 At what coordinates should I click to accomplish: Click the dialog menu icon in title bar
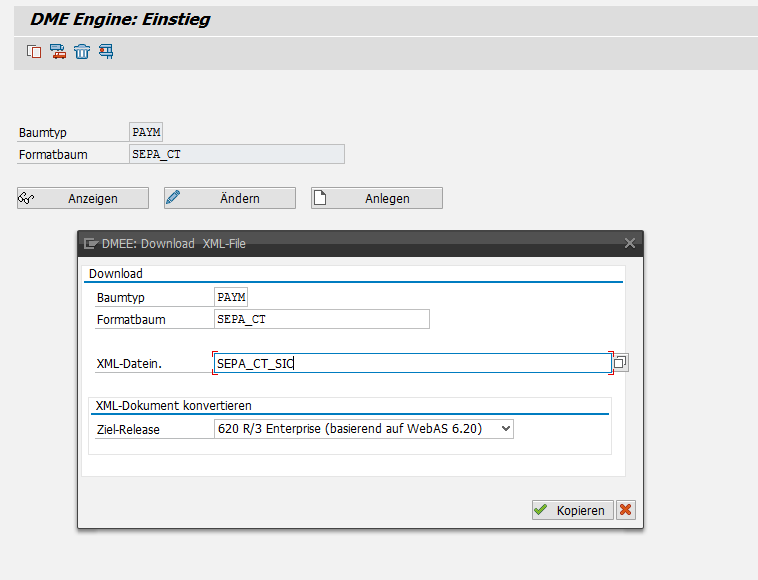(91, 243)
